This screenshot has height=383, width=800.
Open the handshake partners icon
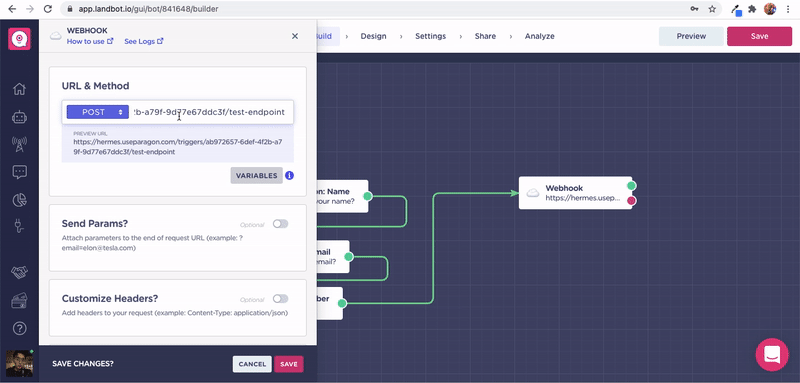tap(19, 272)
